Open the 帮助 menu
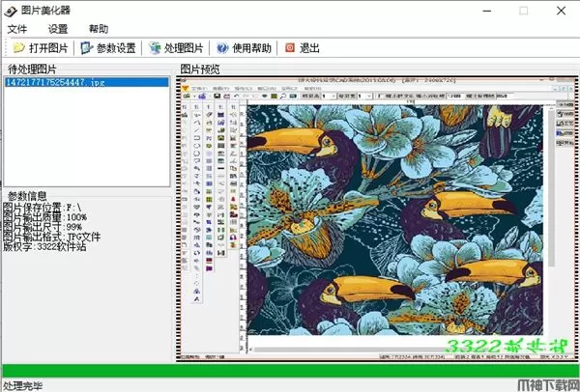580x392 pixels. pyautogui.click(x=98, y=29)
